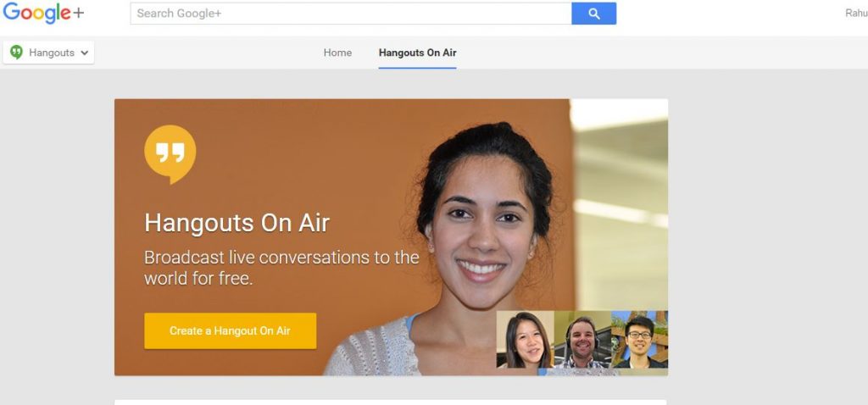Click the man wearing headset thumbnail
Screen dimensions: 868x405
click(582, 339)
